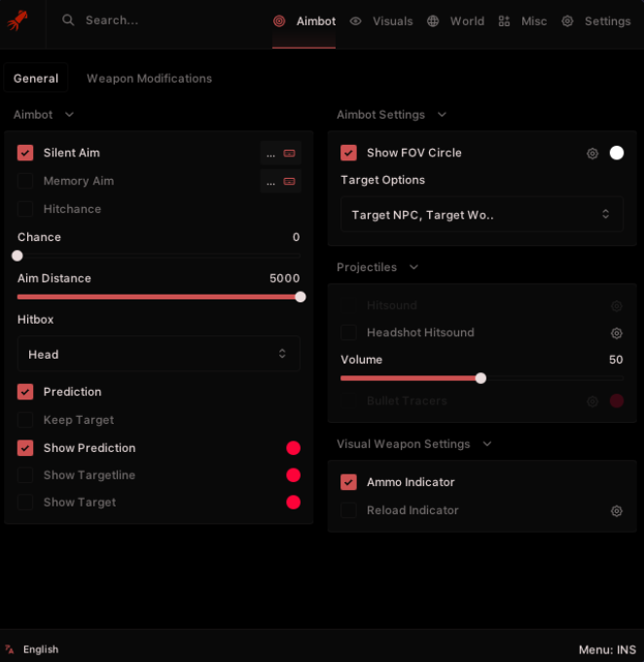Click the Chance value 0
The image size is (644, 662).
(x=296, y=237)
